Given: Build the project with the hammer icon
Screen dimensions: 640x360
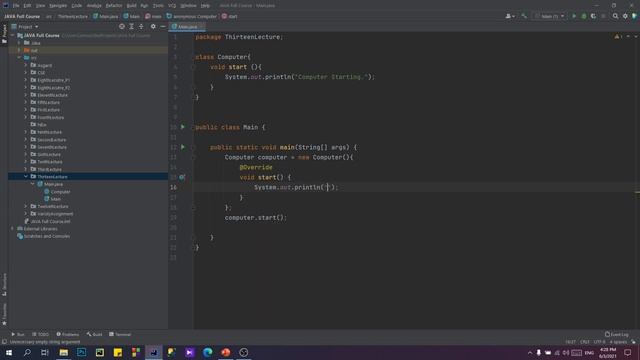Looking at the screenshot, I should 524,16.
